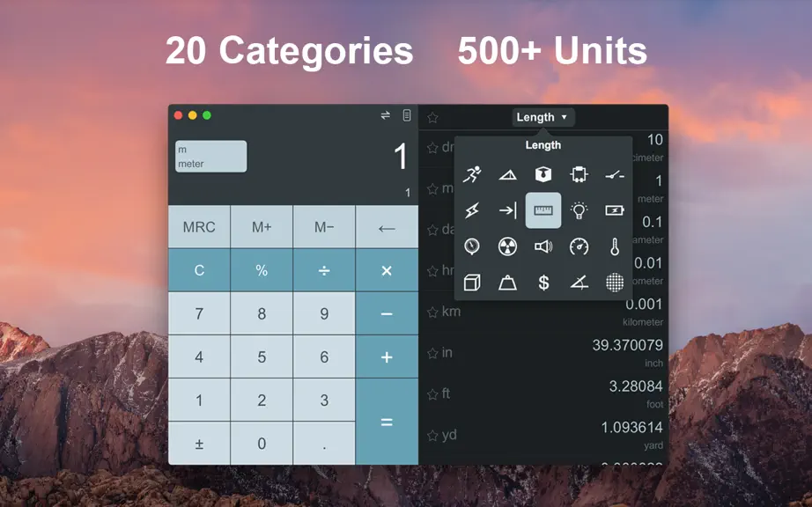Open the Length category dropdown
Screen dimensions: 812x507
[x=543, y=117]
